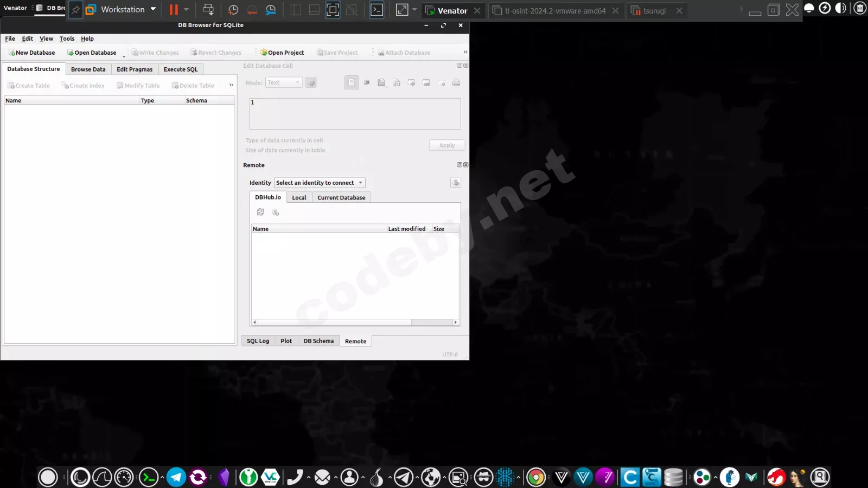
Task: Open the identity selection dropdown
Action: [x=320, y=183]
